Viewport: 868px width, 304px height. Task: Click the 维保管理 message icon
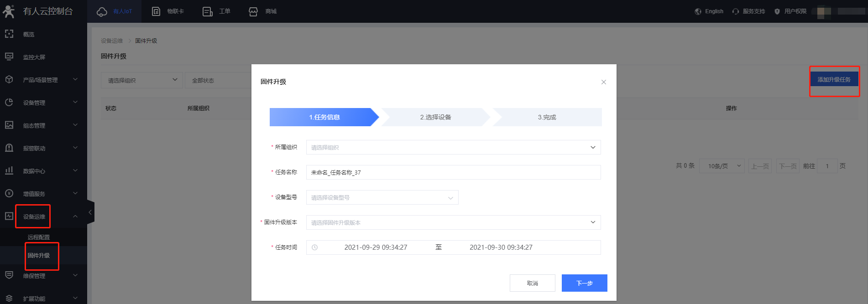pyautogui.click(x=9, y=275)
